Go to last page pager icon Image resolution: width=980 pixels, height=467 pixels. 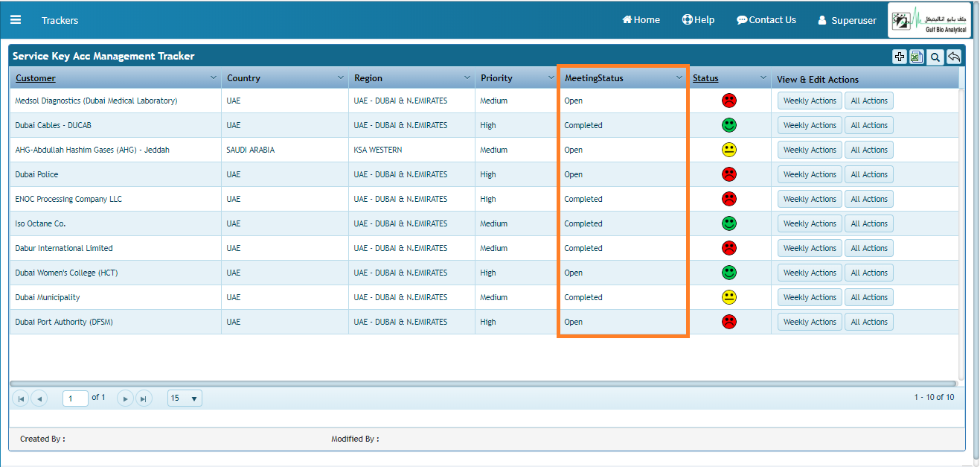tap(144, 398)
